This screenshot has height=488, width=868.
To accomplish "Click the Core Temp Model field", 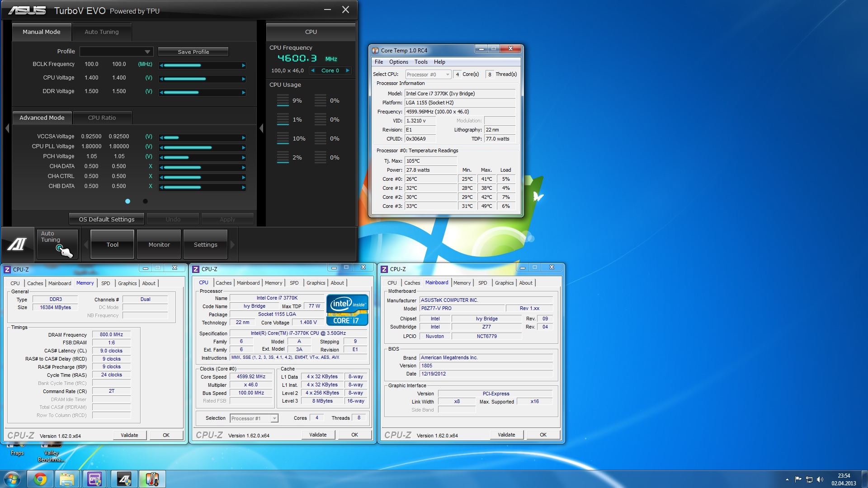I will click(460, 94).
